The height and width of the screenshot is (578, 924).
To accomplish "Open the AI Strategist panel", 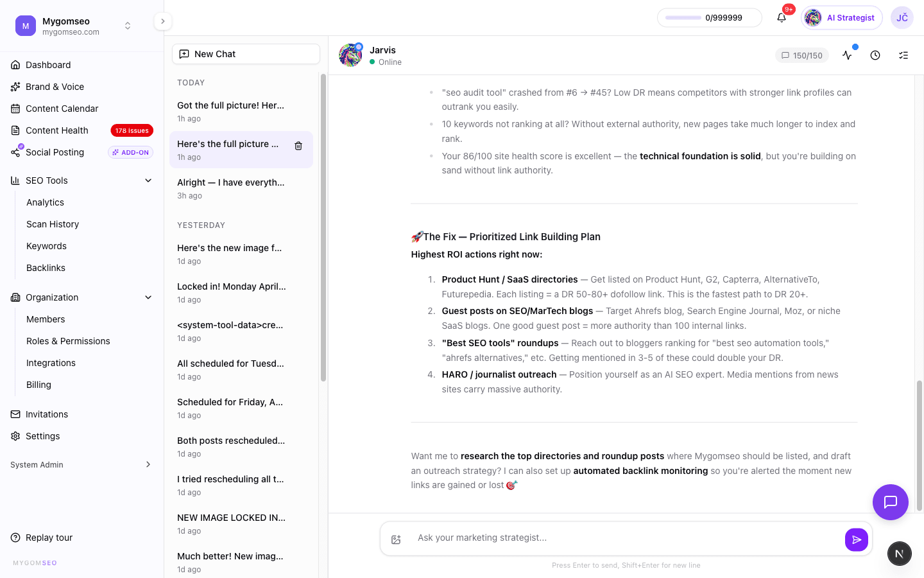I will pyautogui.click(x=841, y=17).
